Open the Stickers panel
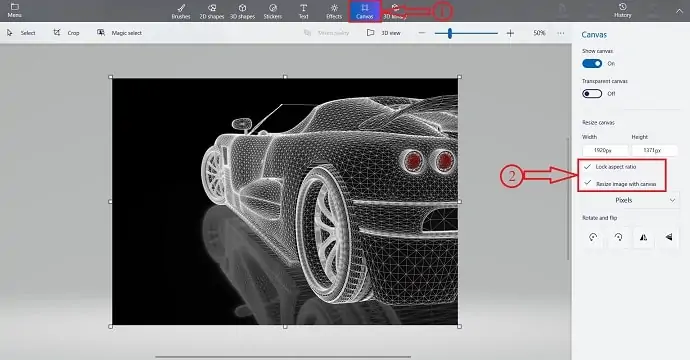This screenshot has width=690, height=360. click(273, 11)
